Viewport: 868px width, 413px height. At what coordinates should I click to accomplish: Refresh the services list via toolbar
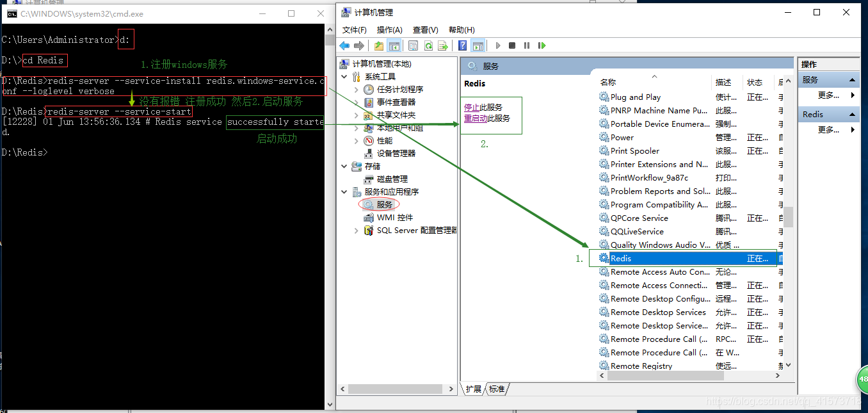click(428, 45)
